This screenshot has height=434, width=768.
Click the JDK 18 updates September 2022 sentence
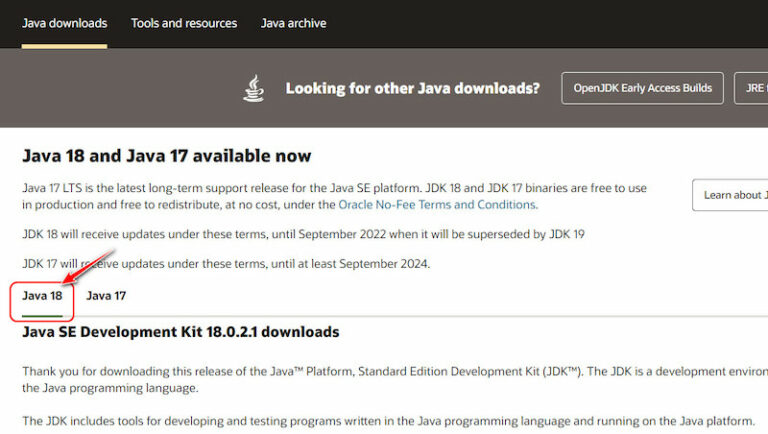(303, 234)
